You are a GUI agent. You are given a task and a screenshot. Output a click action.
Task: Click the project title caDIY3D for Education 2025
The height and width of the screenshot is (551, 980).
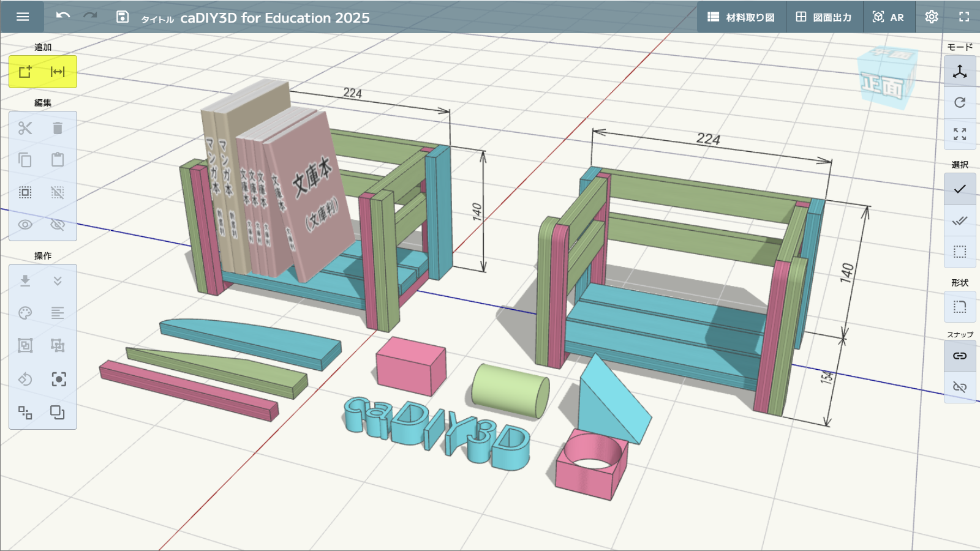point(275,18)
